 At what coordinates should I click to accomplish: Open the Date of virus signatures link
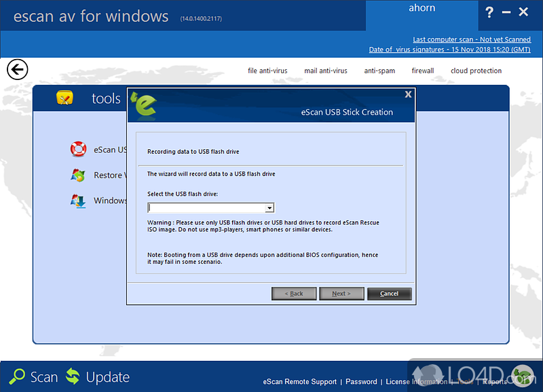[x=449, y=50]
